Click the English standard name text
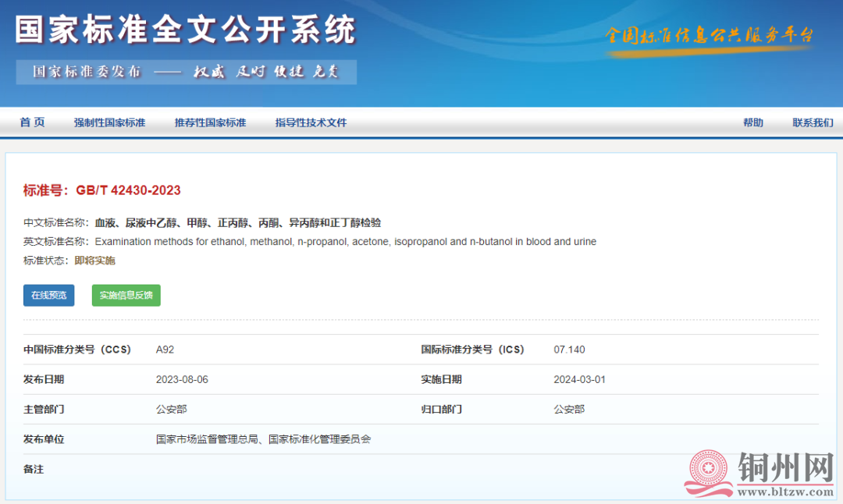Image resolution: width=843 pixels, height=504 pixels. [345, 242]
